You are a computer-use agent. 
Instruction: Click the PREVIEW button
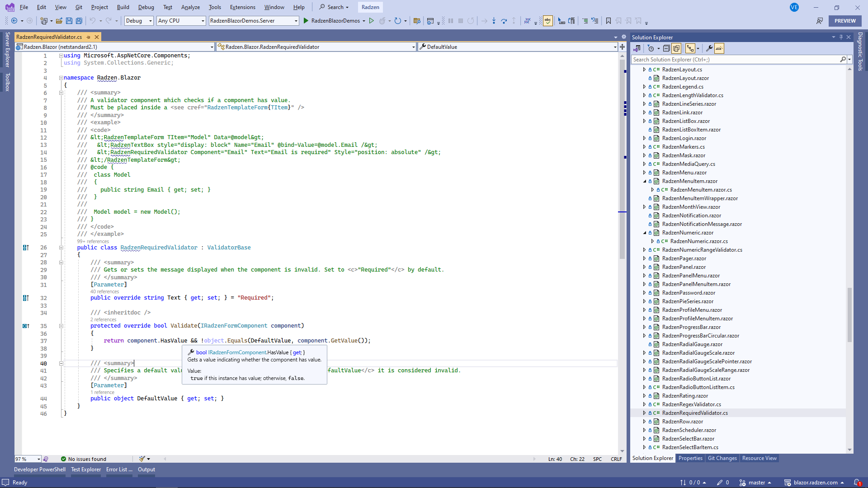click(x=845, y=21)
